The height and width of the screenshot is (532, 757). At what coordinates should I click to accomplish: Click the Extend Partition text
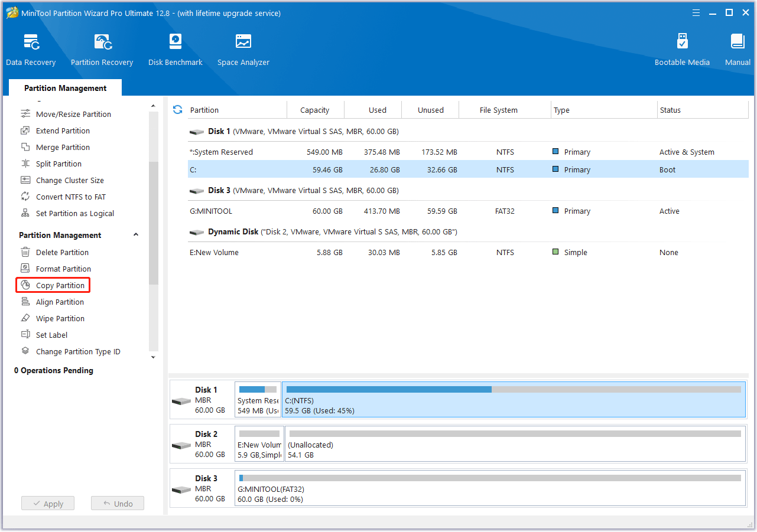[63, 130]
